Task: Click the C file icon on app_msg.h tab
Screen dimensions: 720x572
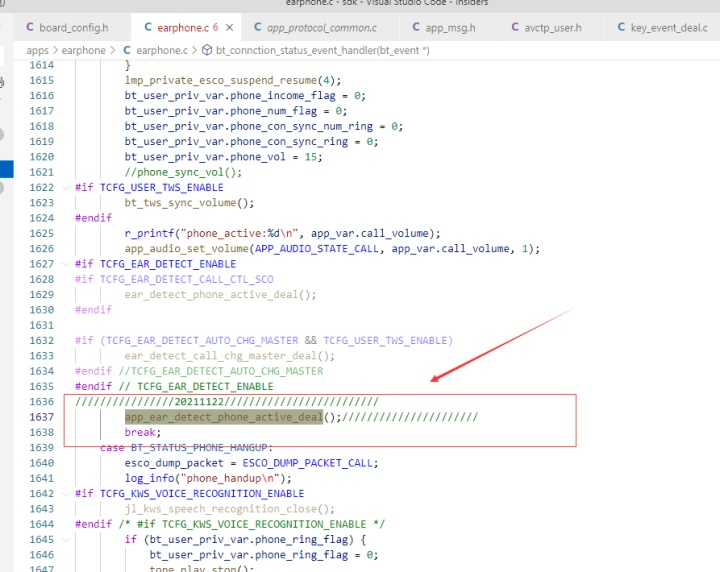Action: pyautogui.click(x=416, y=27)
